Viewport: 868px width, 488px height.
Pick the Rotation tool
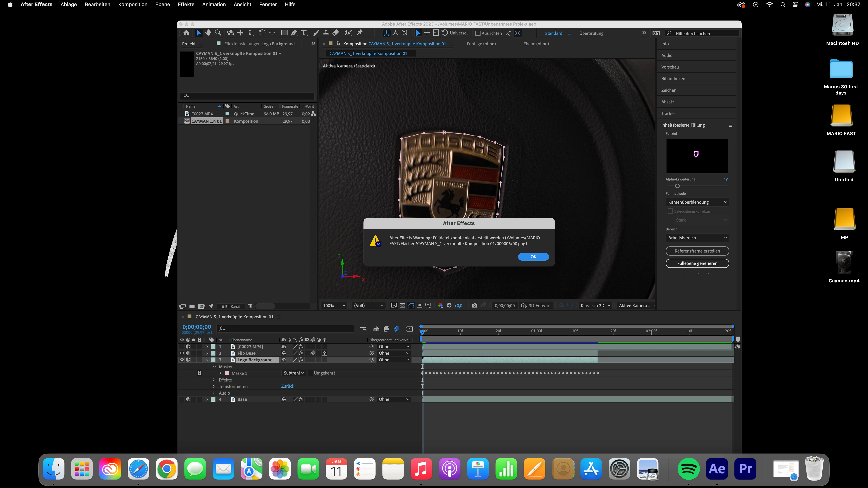point(262,33)
